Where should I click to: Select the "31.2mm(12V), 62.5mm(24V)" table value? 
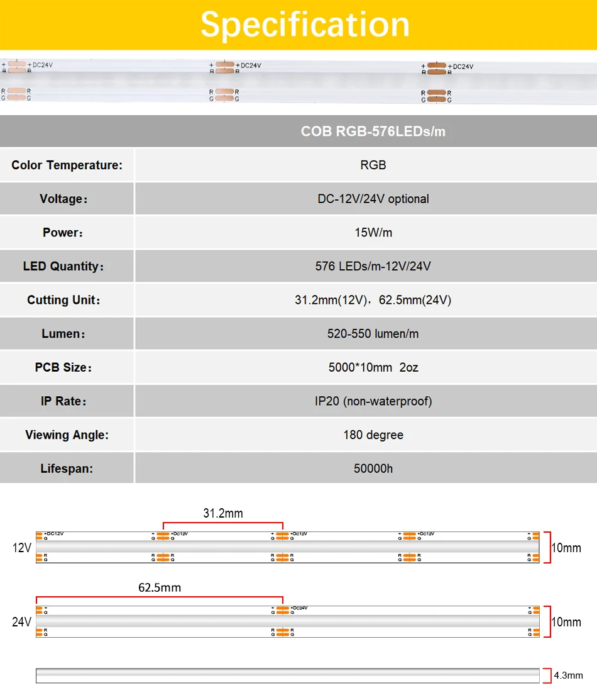(x=373, y=300)
